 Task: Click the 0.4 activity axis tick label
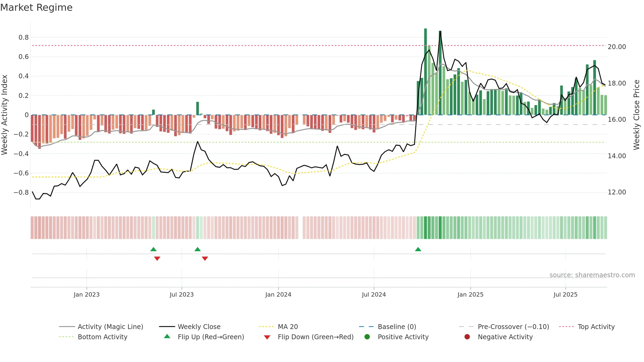(x=24, y=76)
